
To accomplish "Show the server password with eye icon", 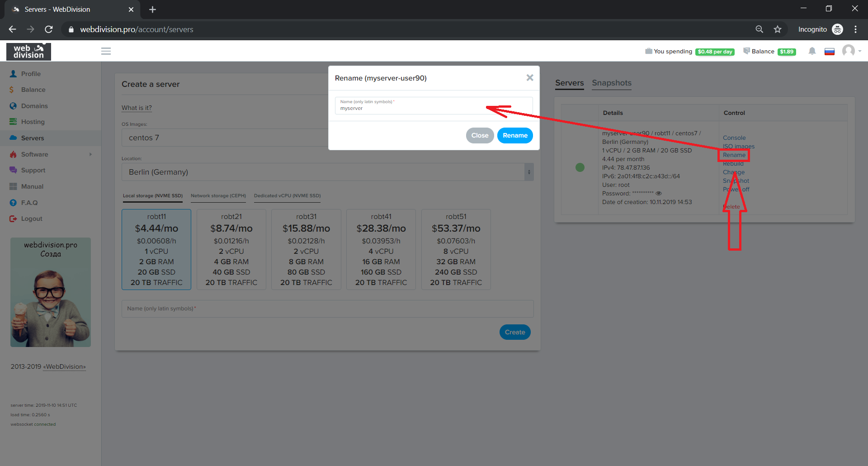I will 659,194.
